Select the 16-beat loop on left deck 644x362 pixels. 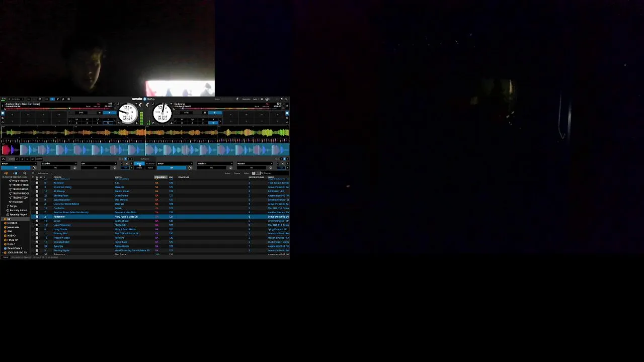tap(108, 123)
